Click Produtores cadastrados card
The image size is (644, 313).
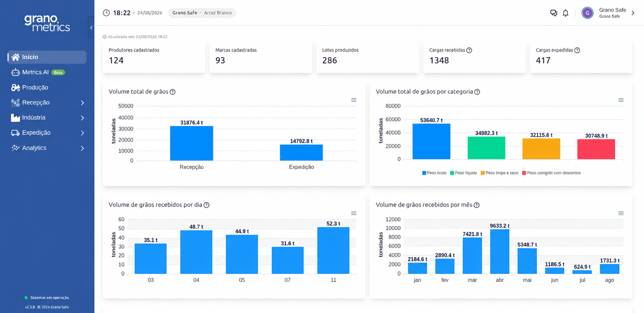coord(154,57)
